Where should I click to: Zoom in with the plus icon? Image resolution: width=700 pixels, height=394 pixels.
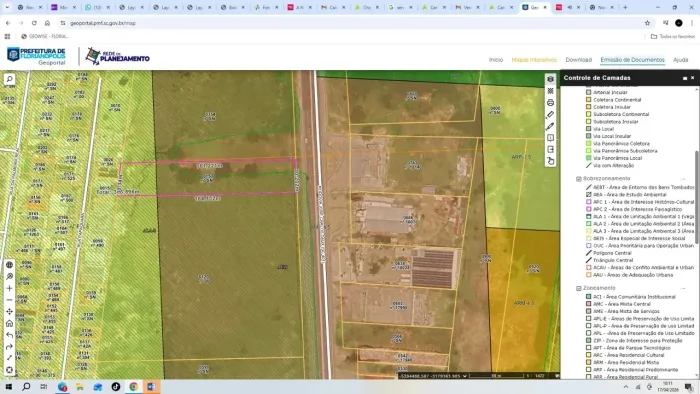[9, 288]
